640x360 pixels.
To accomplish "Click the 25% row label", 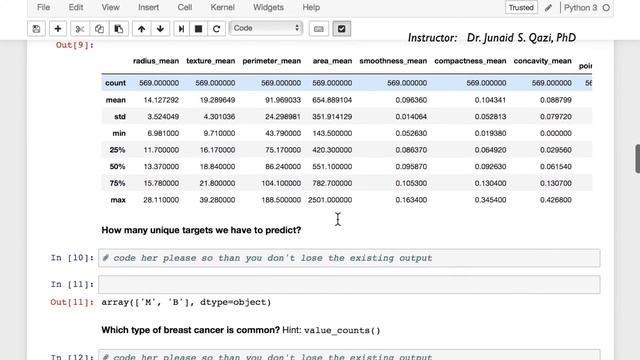I will 117,150.
